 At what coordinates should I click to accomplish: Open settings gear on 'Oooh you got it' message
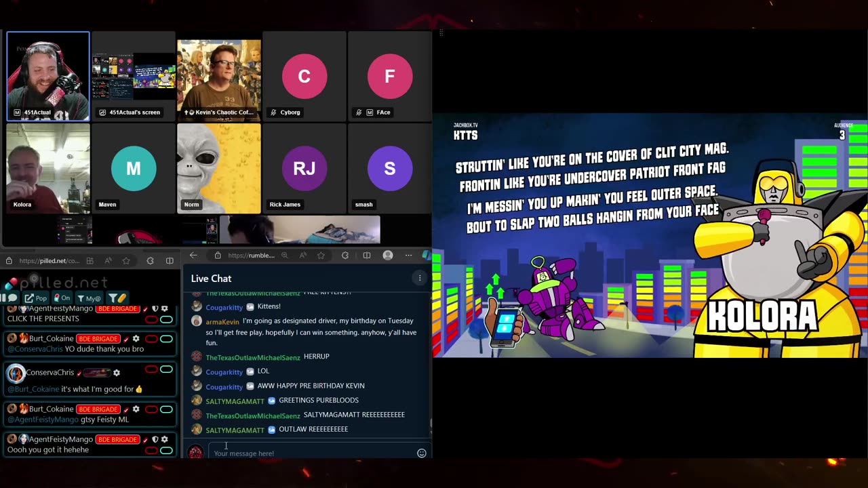[164, 440]
